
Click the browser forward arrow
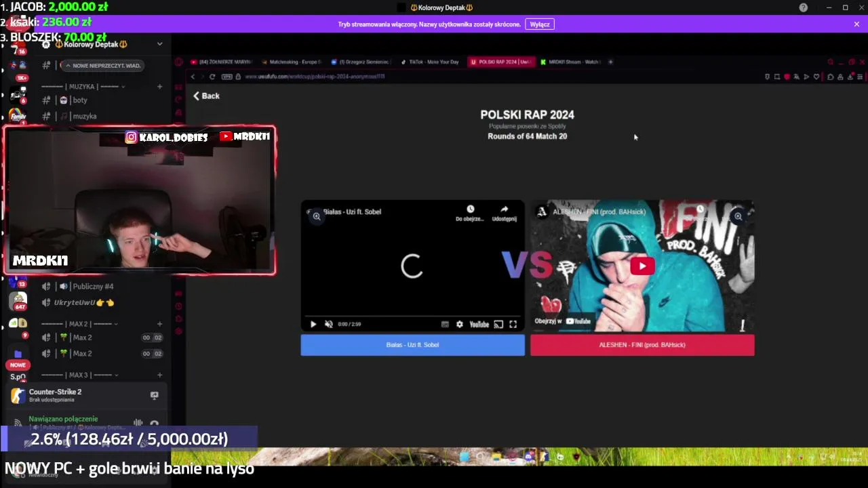coord(201,77)
